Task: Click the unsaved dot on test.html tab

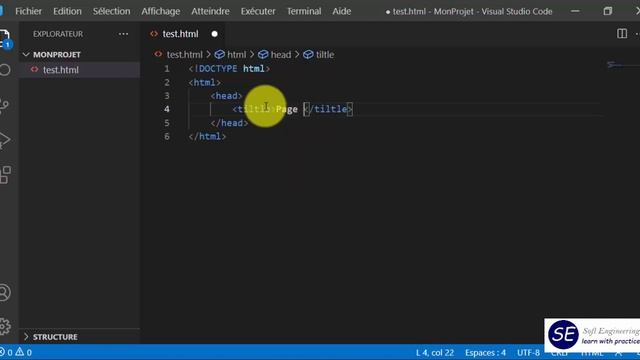Action: tap(214, 34)
